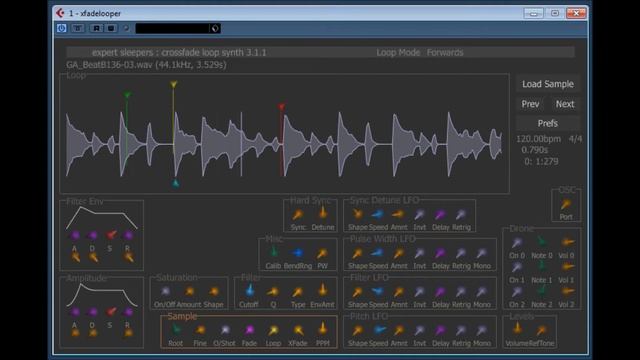The width and height of the screenshot is (640, 360).
Task: Open the preset name field dropdown
Action: pyautogui.click(x=173, y=28)
